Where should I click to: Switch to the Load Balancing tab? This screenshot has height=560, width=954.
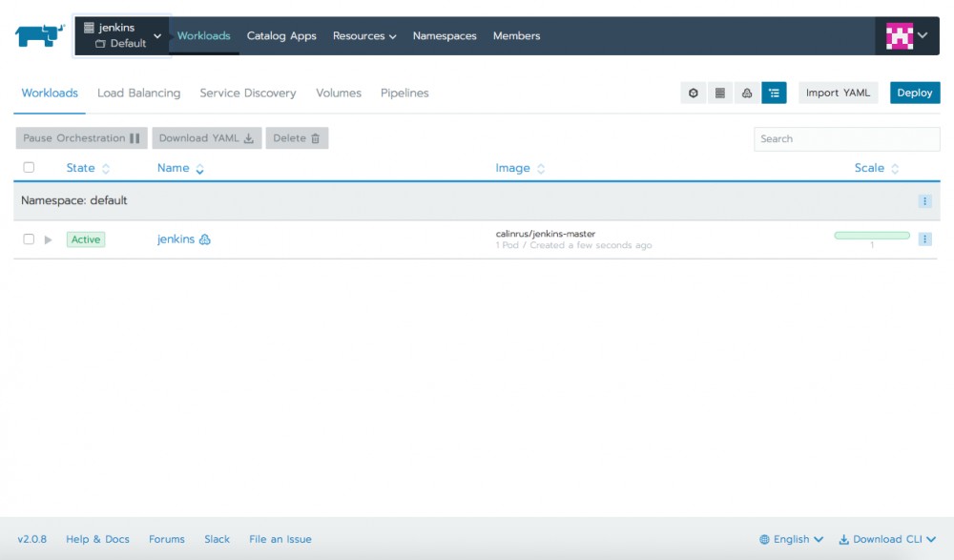[138, 93]
